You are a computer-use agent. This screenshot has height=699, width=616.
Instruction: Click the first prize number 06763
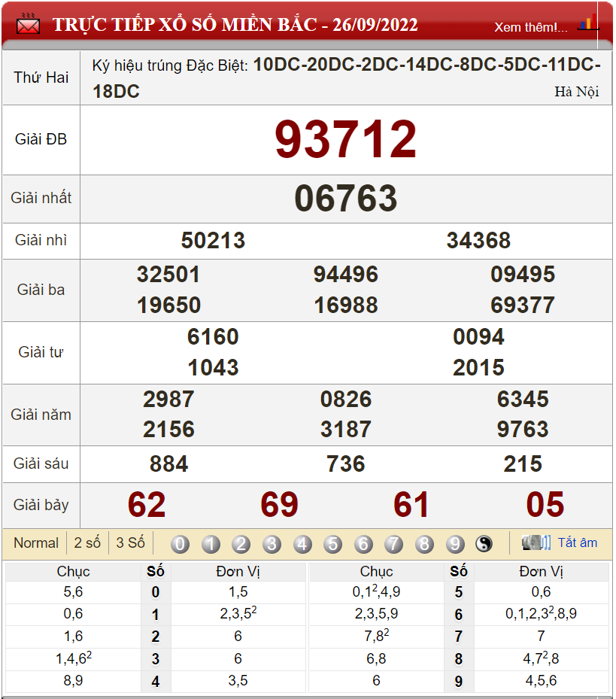(345, 199)
